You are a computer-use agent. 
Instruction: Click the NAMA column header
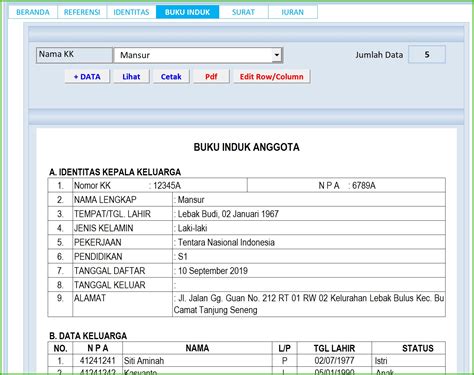[x=197, y=348]
